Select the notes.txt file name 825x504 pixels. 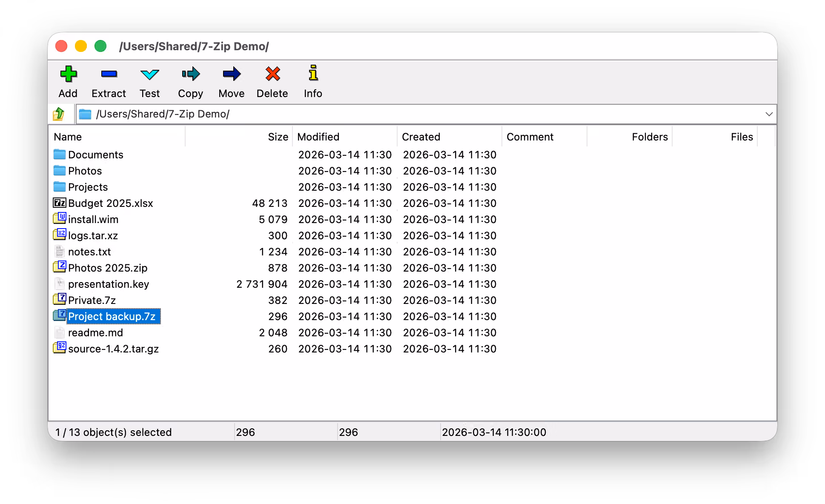pos(89,252)
